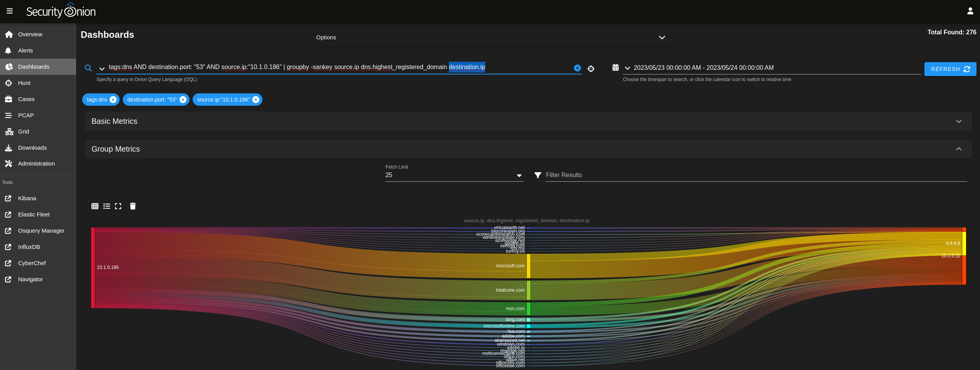The width and height of the screenshot is (980, 370).
Task: Go to Alerts in sidebar
Action: (38, 51)
